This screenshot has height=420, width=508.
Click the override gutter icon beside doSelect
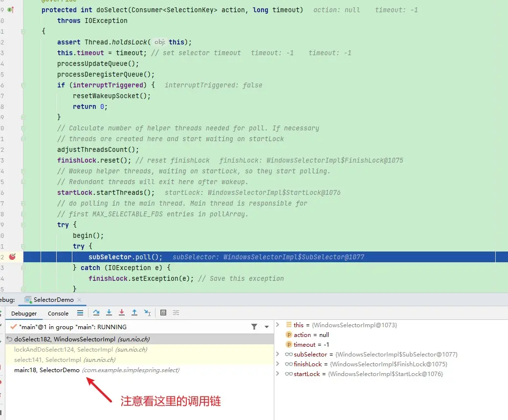pos(11,10)
